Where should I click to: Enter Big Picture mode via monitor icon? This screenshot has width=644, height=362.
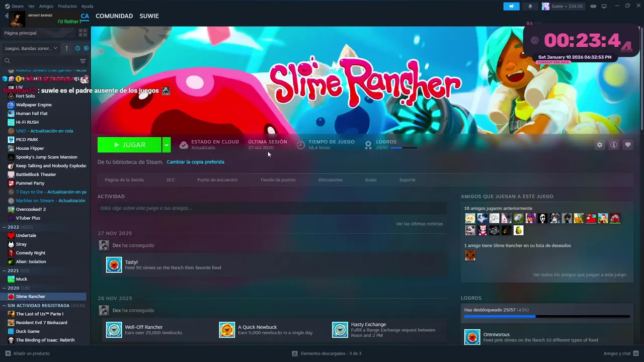(604, 6)
